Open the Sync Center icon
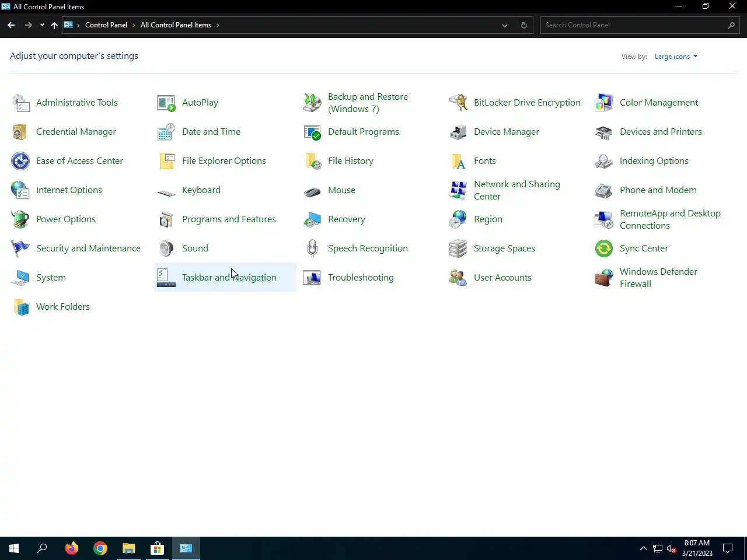 (x=604, y=249)
